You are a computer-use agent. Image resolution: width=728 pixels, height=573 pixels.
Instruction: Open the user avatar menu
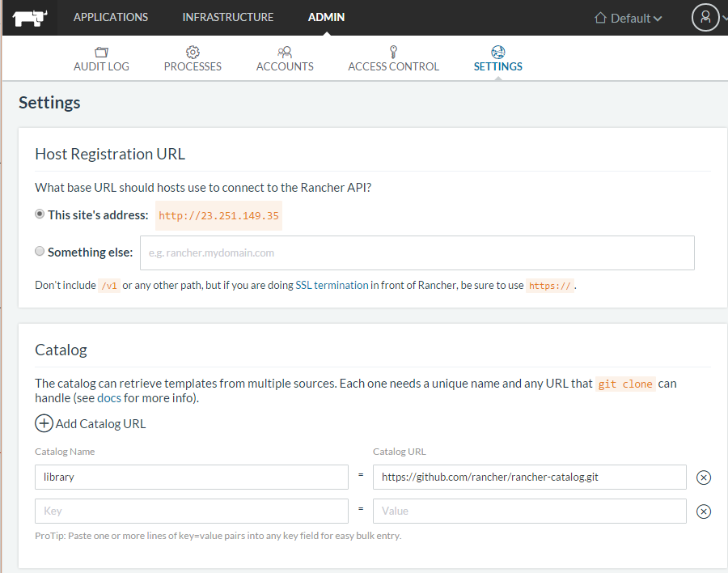click(705, 18)
